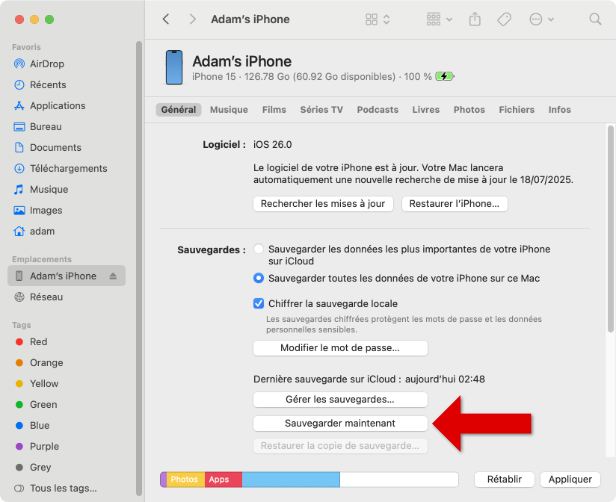Eject Adam's iPhone
This screenshot has width=616, height=502.
tap(113, 276)
